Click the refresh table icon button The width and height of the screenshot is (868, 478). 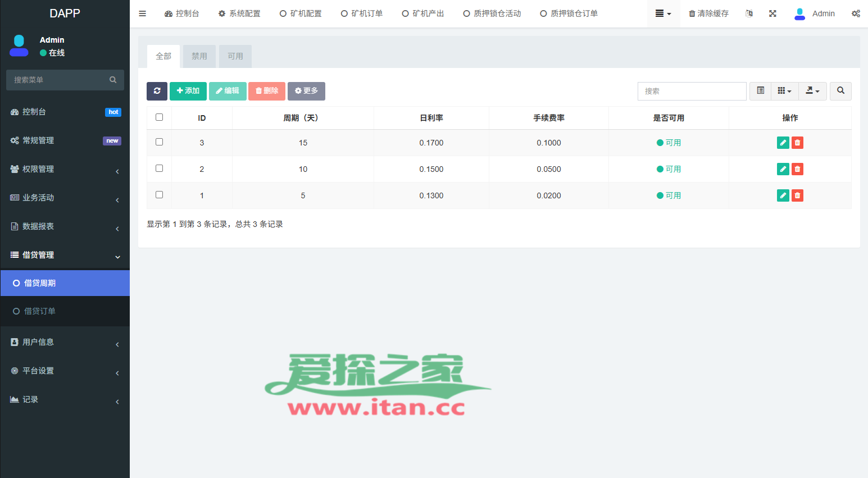coord(157,91)
